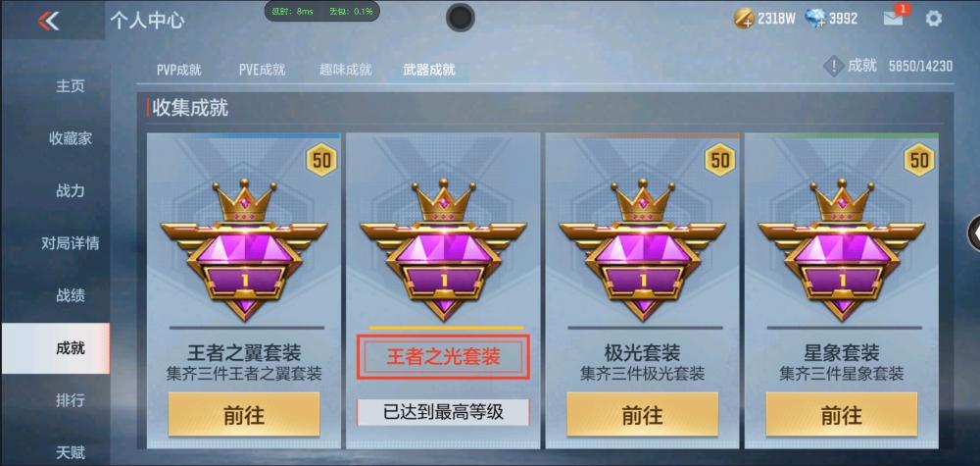980x466 pixels.
Task: Select the highlighted 王者之光套装 title
Action: point(443,357)
